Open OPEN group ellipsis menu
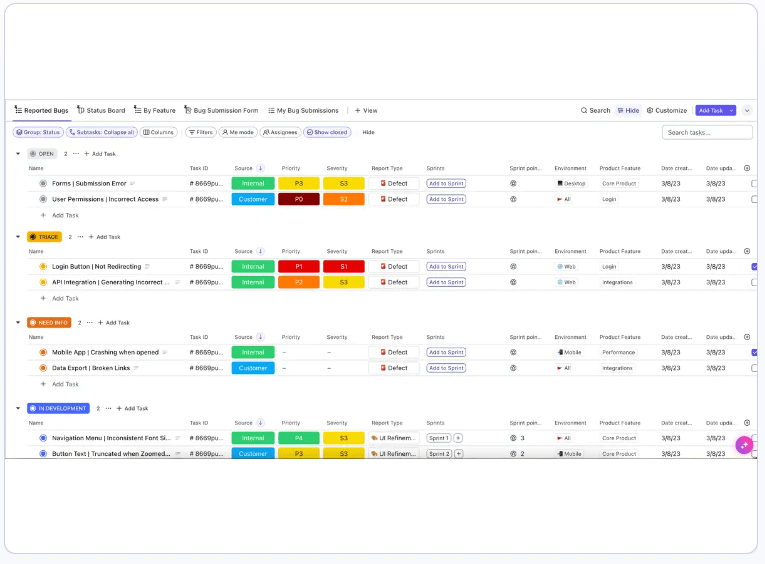Screen dimensions: 765x564 click(x=76, y=154)
